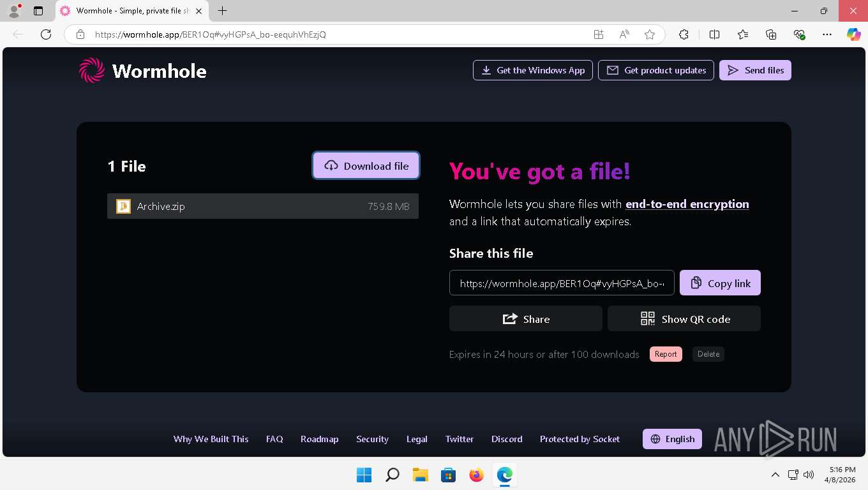Open Microsoft Store from taskbar
Viewport: 868px width, 490px height.
click(448, 475)
